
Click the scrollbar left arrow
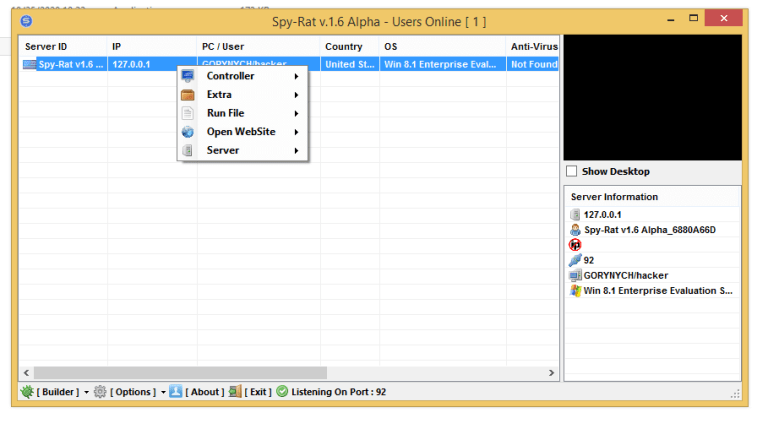pos(26,373)
